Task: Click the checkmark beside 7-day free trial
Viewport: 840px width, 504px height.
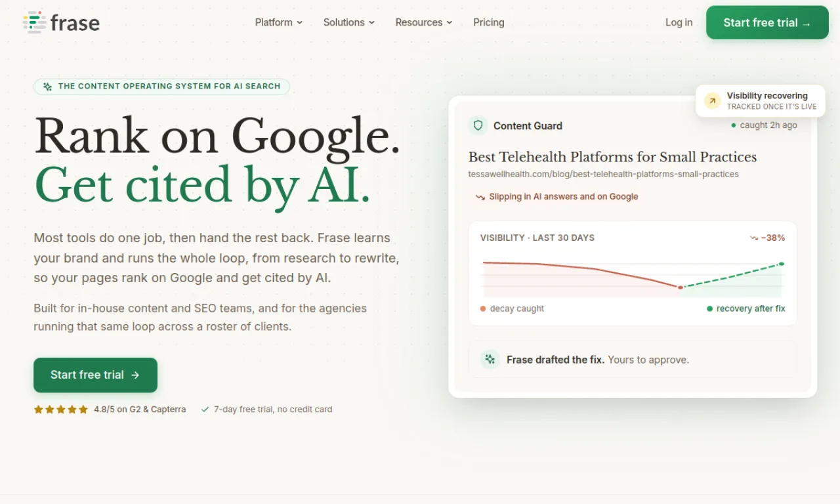Action: [x=205, y=409]
